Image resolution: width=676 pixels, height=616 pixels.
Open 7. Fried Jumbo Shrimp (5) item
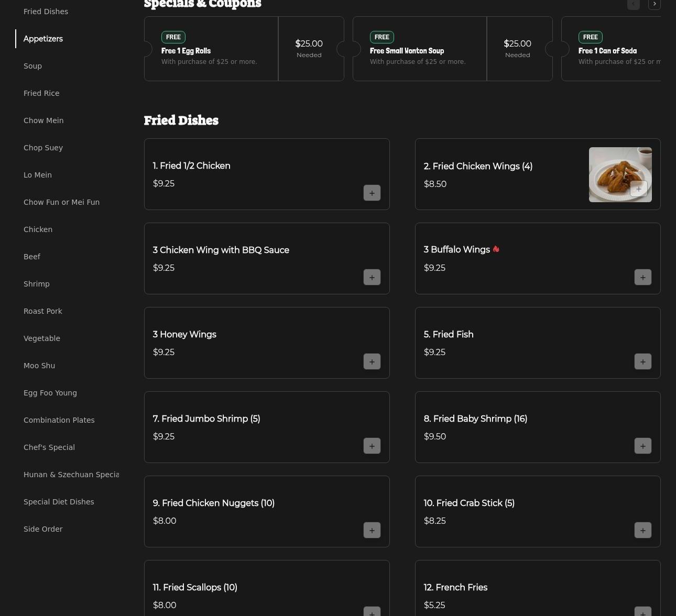click(x=267, y=427)
